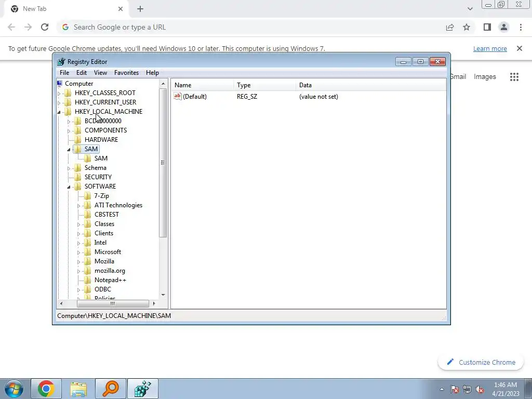The width and height of the screenshot is (532, 399).
Task: Expand the ODBC key arrow
Action: [79, 290]
